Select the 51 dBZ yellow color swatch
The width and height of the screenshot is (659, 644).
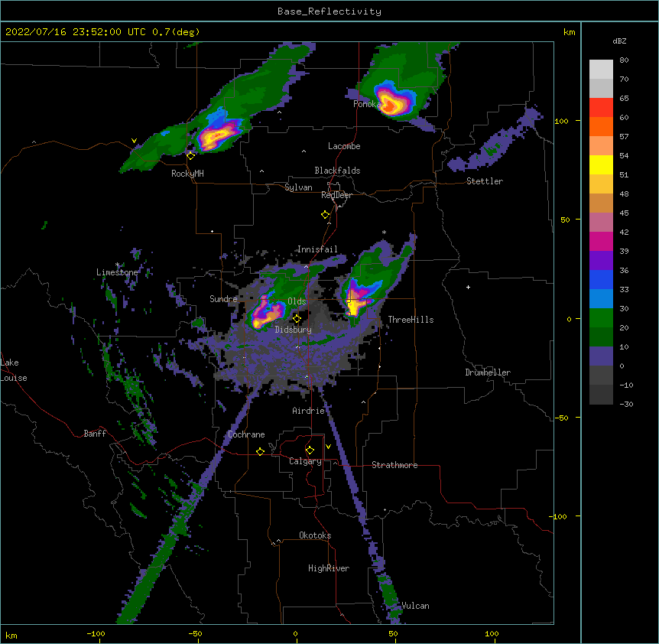tap(601, 164)
